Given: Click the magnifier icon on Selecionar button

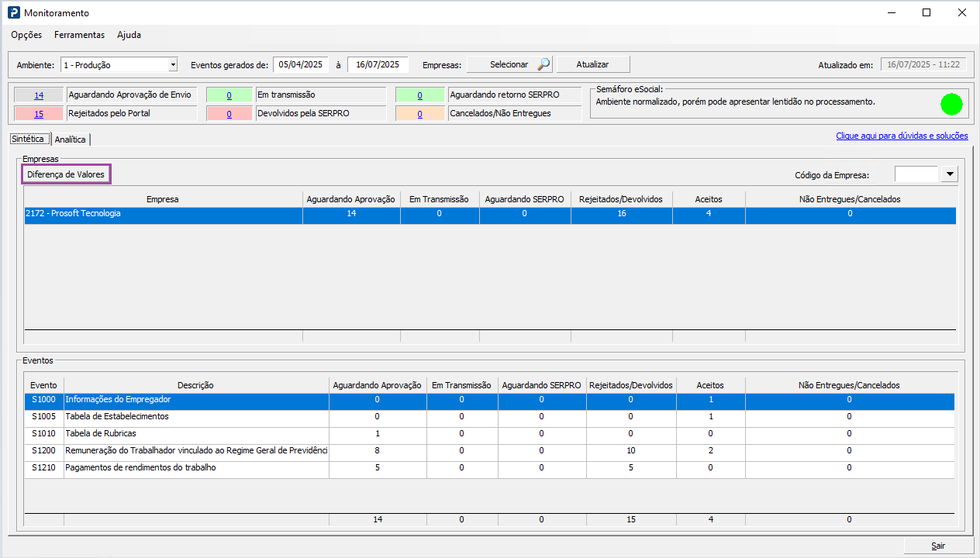Looking at the screenshot, I should [543, 65].
